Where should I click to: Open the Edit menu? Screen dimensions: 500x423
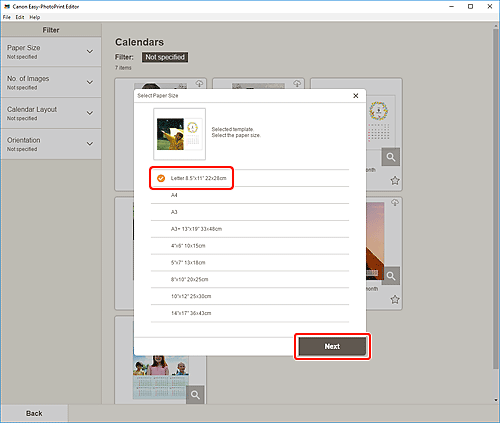pos(20,17)
